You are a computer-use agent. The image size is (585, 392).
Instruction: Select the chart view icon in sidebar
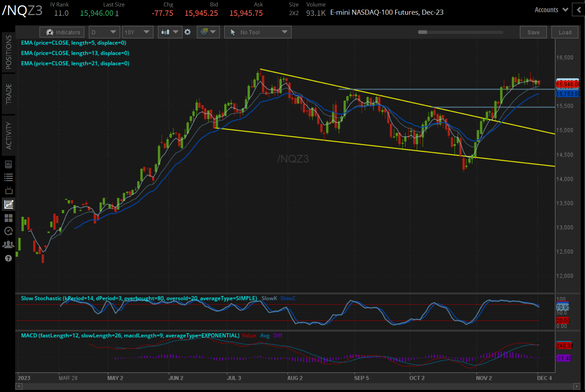[x=8, y=204]
